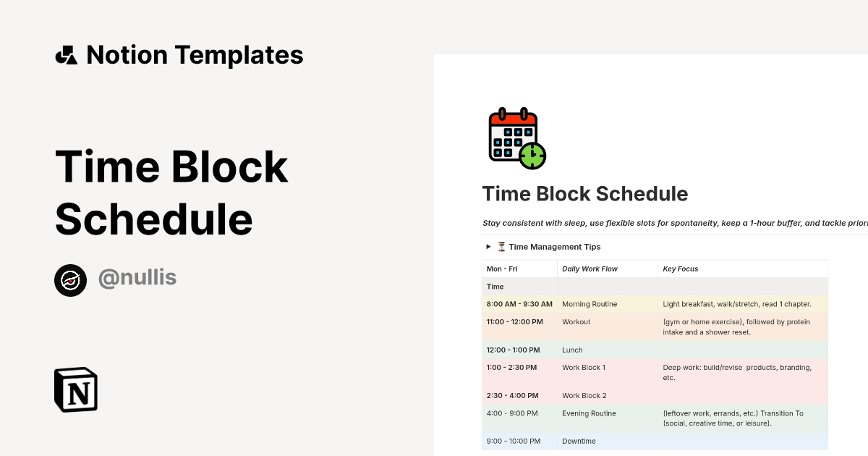Select the Key Focus column header
This screenshot has height=456, width=868.
680,269
